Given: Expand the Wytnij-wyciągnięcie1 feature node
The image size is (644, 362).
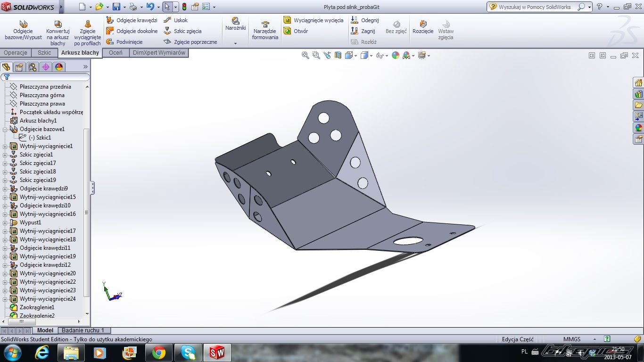Looking at the screenshot, I should [5, 146].
